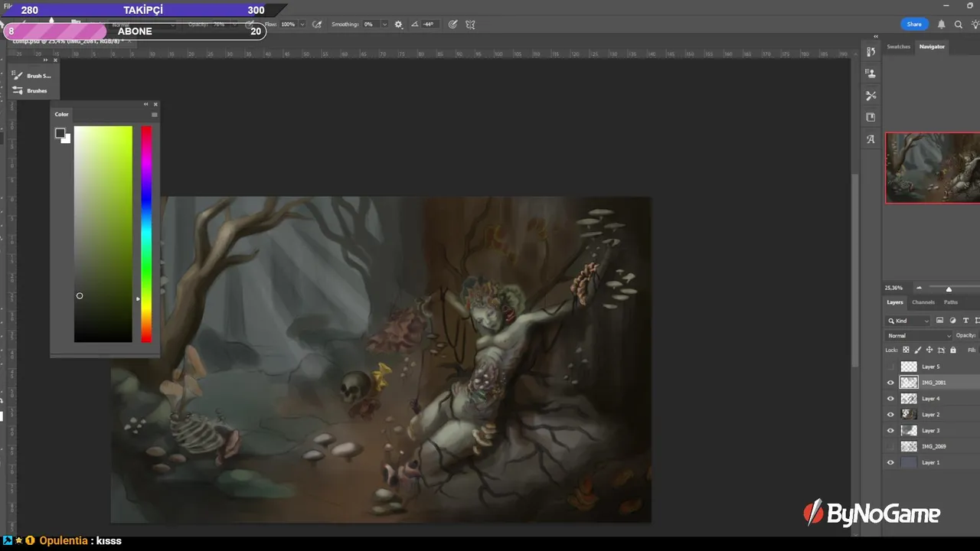980x551 pixels.
Task: Select Layer 2 by its name
Action: point(930,415)
